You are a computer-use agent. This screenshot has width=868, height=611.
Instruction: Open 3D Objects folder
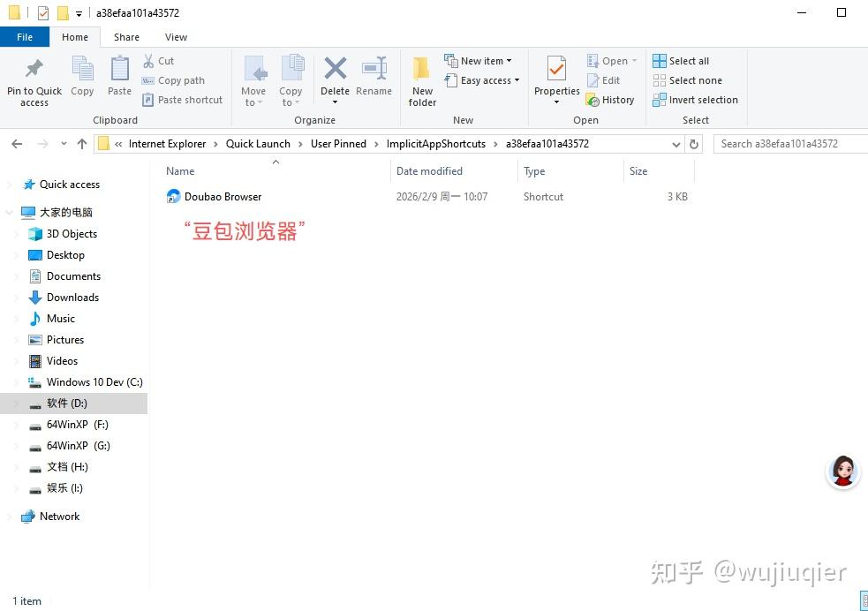72,234
